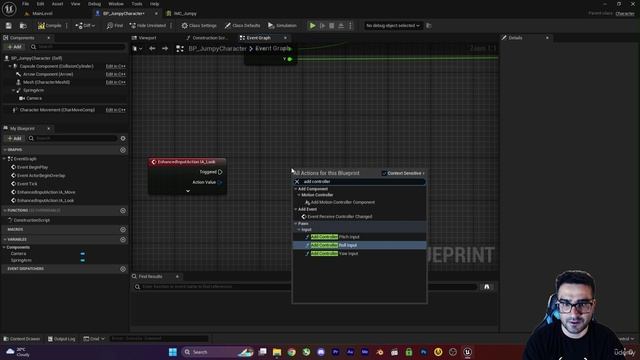The height and width of the screenshot is (360, 640).
Task: Click Camera variable type color pill
Action: pos(82,254)
